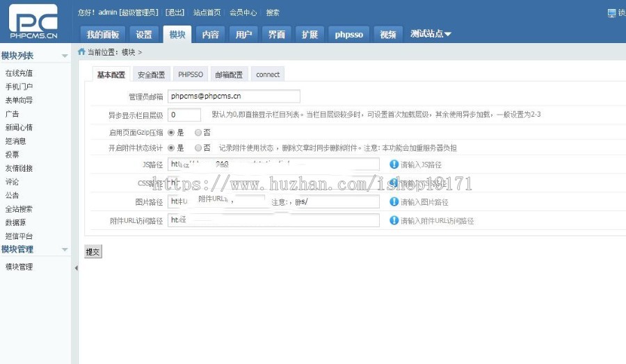Click the 退出 logout link

pyautogui.click(x=175, y=13)
